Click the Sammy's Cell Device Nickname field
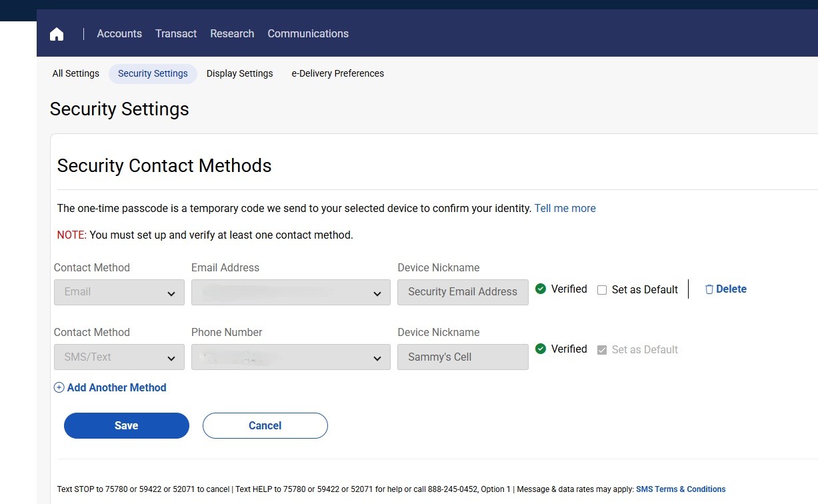The height and width of the screenshot is (504, 818). click(463, 357)
